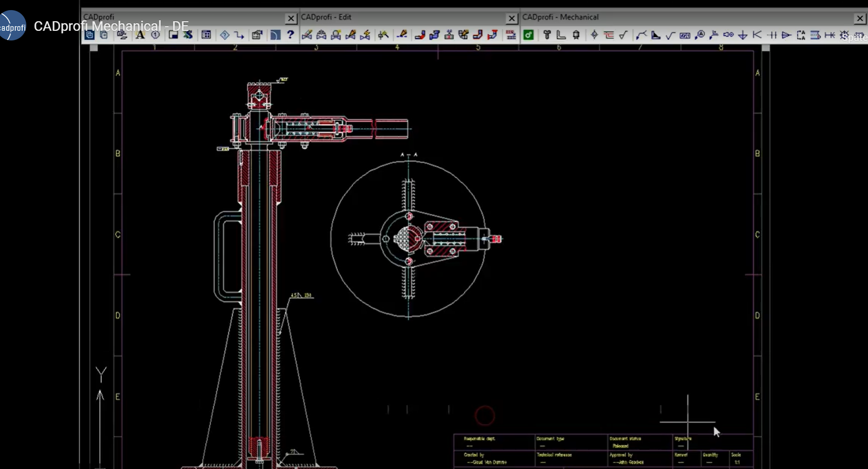Click the circular section A-A view
Screen dimensions: 868x469
coord(409,239)
